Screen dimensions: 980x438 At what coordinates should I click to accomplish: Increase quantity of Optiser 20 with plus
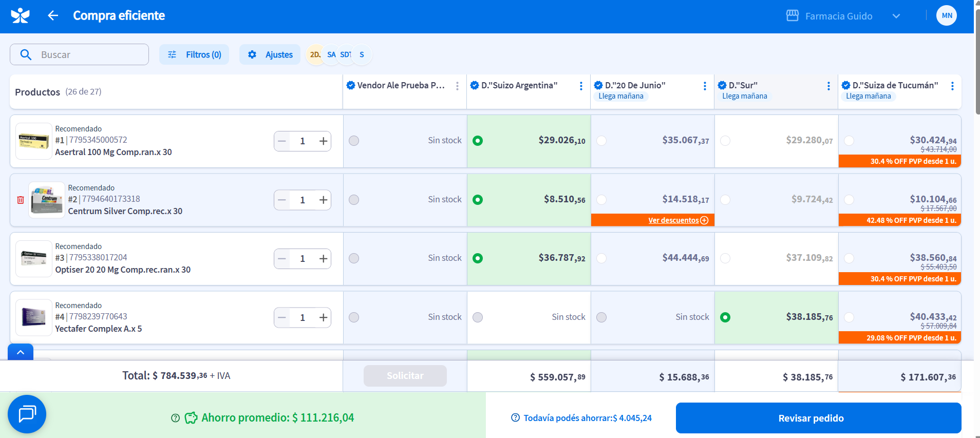coord(323,259)
